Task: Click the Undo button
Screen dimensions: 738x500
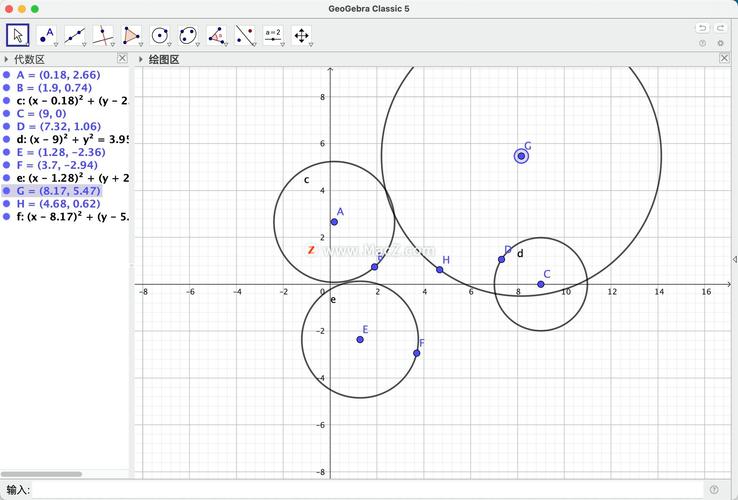Action: point(702,28)
